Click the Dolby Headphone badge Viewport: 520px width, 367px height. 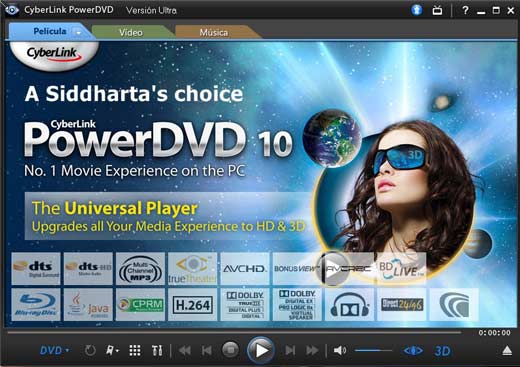coord(349,305)
